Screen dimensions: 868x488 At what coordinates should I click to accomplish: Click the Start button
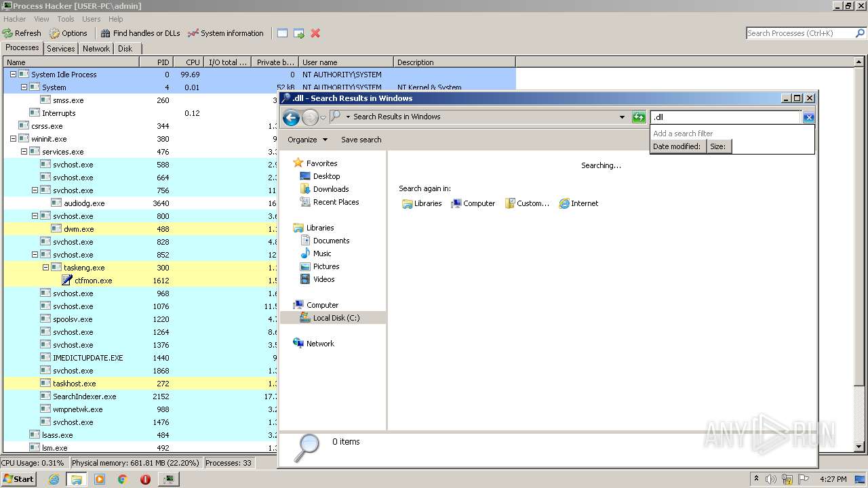pyautogui.click(x=19, y=479)
